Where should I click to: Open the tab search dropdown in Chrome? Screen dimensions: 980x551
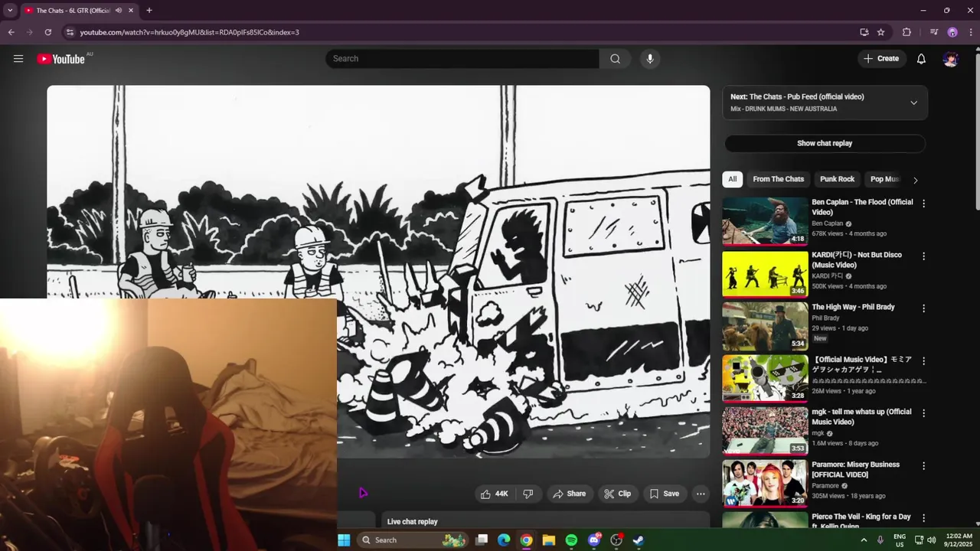click(10, 11)
